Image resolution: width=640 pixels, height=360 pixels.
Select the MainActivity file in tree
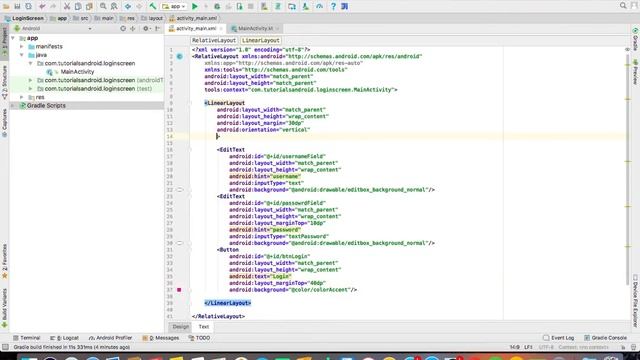(77, 72)
